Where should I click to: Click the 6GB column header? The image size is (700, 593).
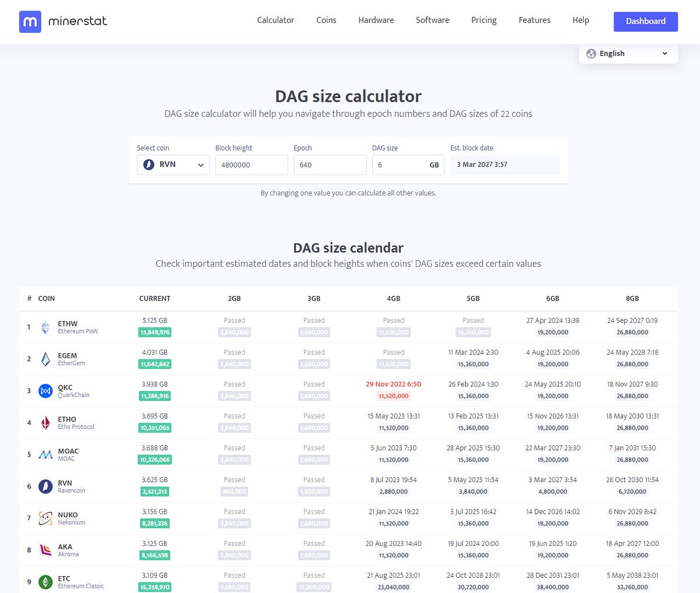click(553, 298)
